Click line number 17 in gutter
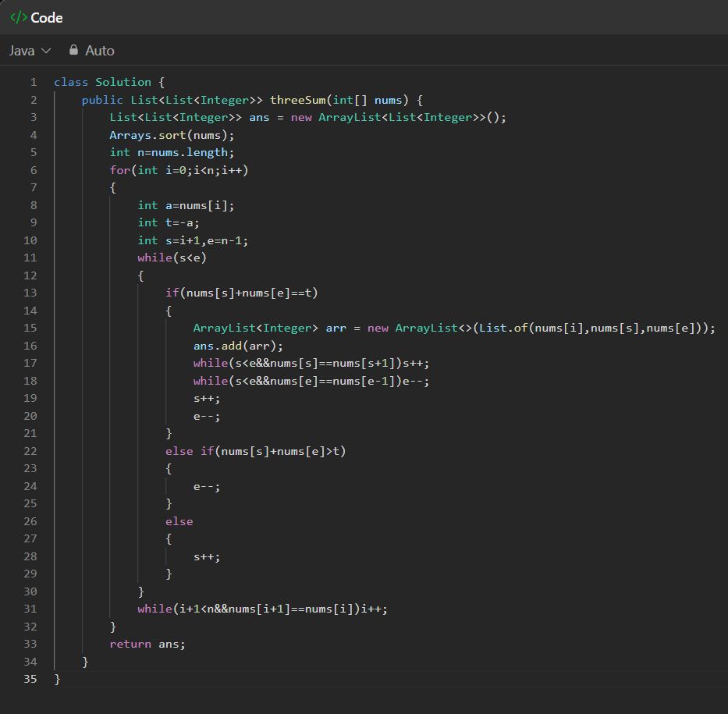Screen dimensions: 728x714 coord(30,363)
